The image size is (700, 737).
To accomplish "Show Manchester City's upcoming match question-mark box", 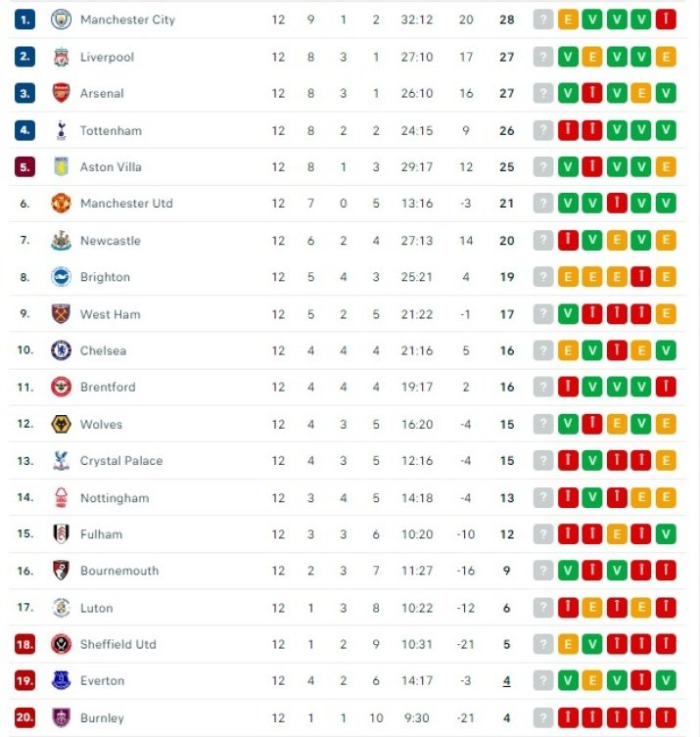I will click(543, 20).
